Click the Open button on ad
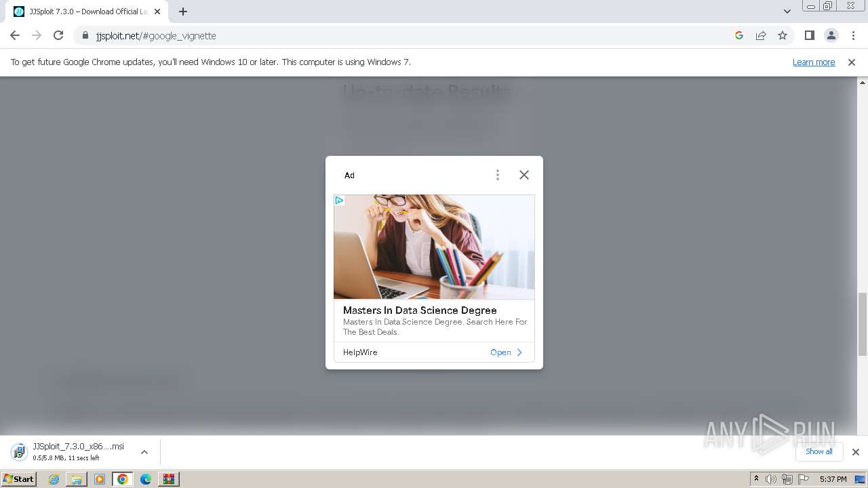This screenshot has height=488, width=868. (x=507, y=352)
